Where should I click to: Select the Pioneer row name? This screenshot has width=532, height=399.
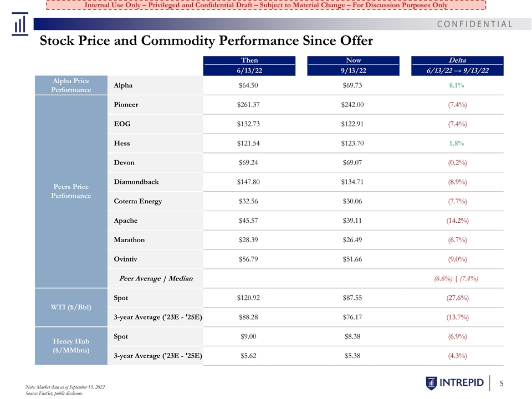[126, 105]
